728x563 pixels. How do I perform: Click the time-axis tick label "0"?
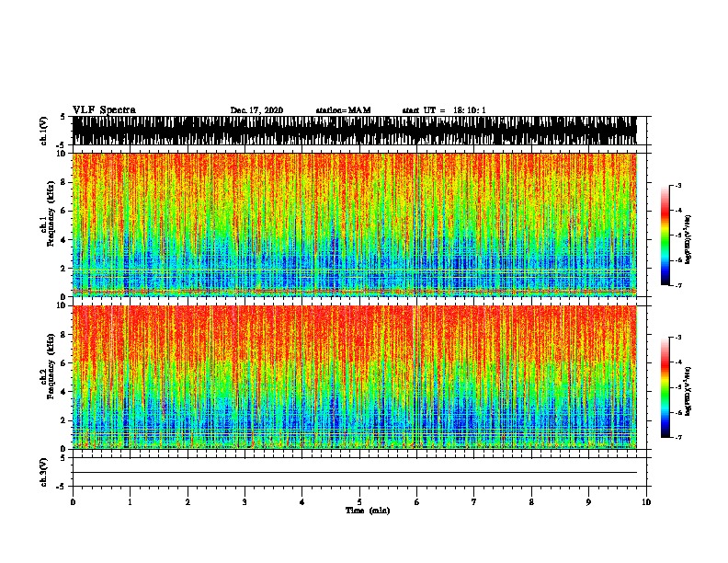click(x=73, y=502)
